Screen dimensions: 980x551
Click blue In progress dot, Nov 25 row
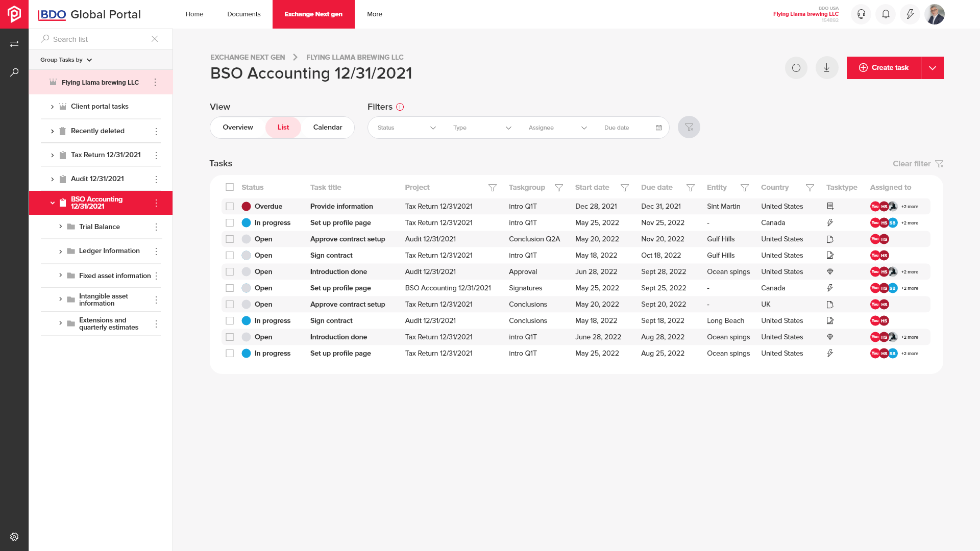click(x=246, y=223)
